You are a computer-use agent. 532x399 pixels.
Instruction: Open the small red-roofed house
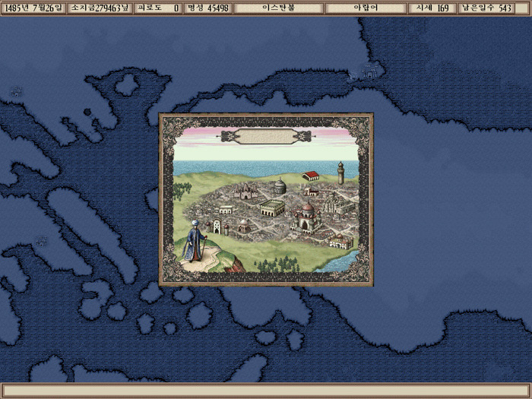[x=311, y=192]
